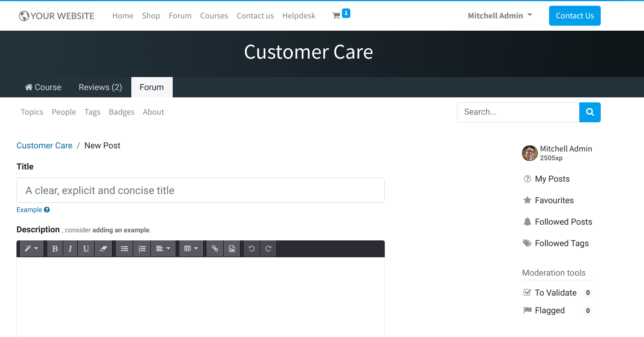Viewport: 644px width, 337px height.
Task: Open the style magic wand dropdown
Action: pos(31,249)
